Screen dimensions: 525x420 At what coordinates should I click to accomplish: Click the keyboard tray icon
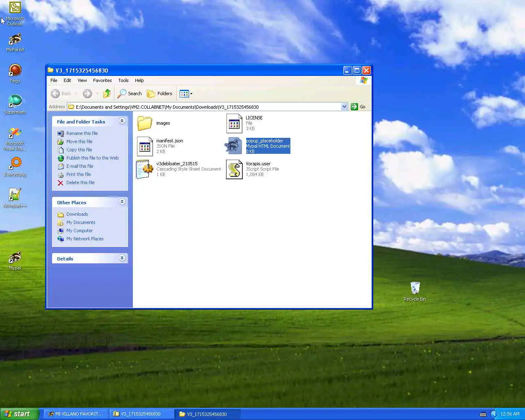pyautogui.click(x=483, y=414)
